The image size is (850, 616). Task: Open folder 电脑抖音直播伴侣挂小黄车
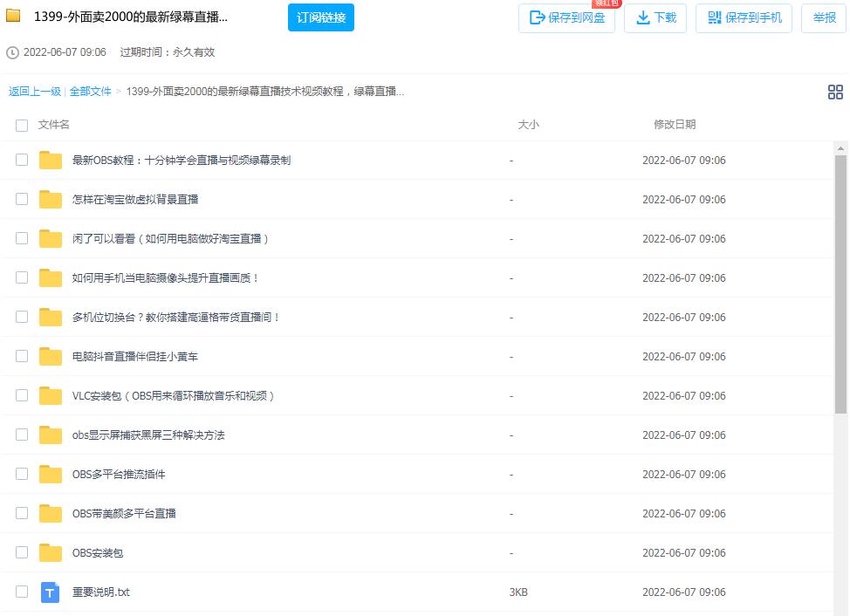(135, 357)
